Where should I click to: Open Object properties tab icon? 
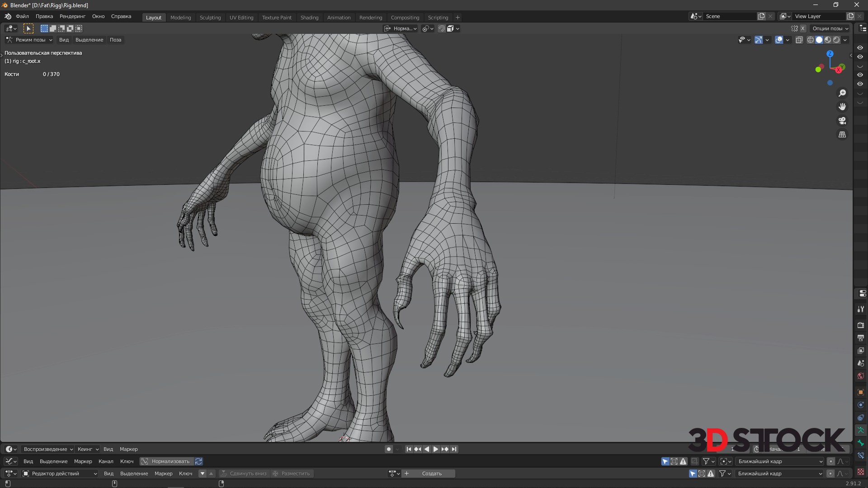coord(861,392)
